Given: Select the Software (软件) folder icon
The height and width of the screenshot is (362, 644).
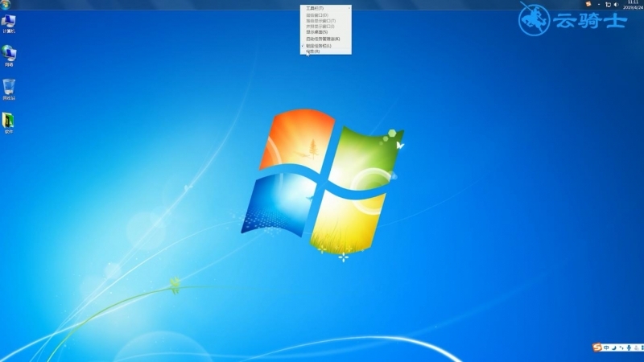Looking at the screenshot, I should [x=9, y=123].
